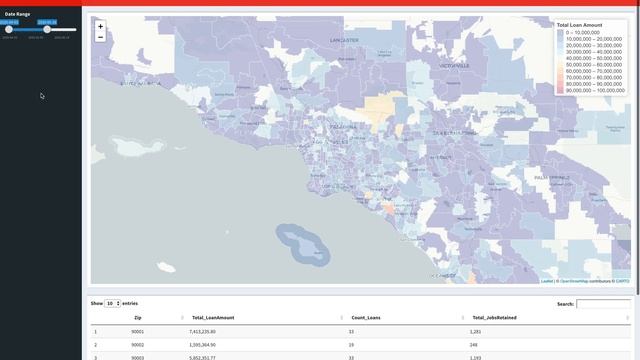Open the CARTO attribution link

pyautogui.click(x=622, y=281)
